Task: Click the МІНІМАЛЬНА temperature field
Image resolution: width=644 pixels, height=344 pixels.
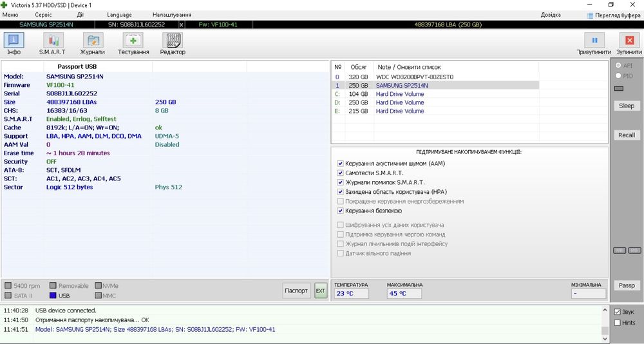Action: [x=588, y=294]
